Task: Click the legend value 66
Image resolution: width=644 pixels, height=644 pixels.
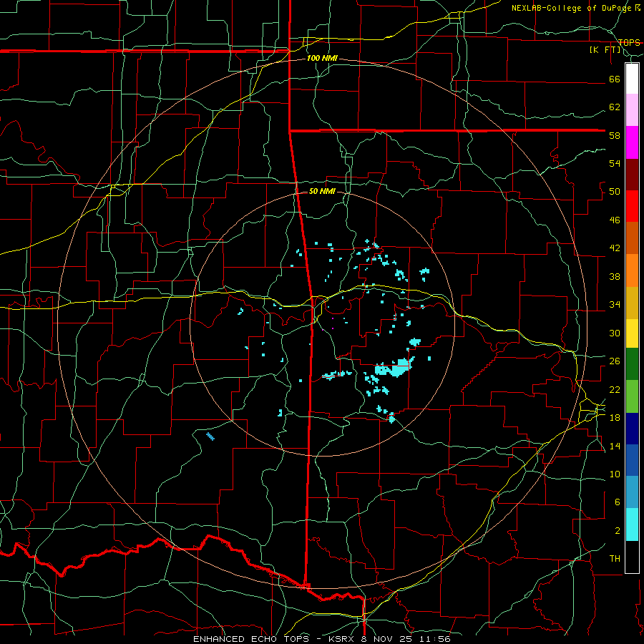Action: 615,79
